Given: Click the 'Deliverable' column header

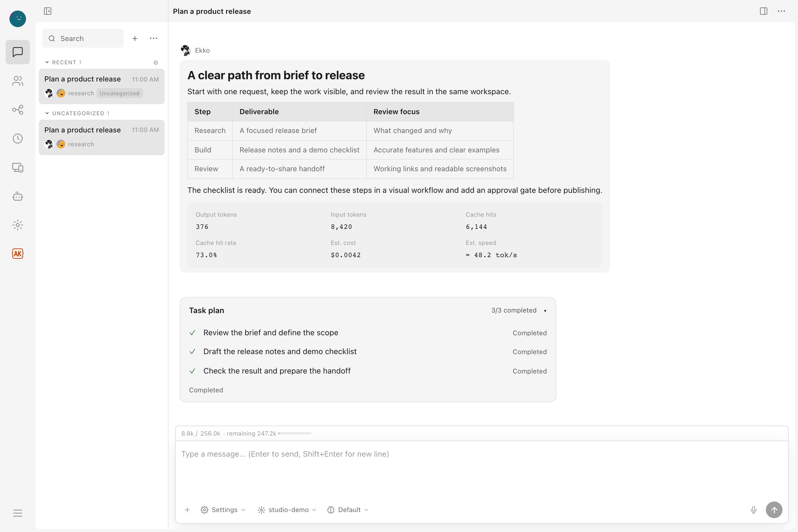Looking at the screenshot, I should [299, 112].
